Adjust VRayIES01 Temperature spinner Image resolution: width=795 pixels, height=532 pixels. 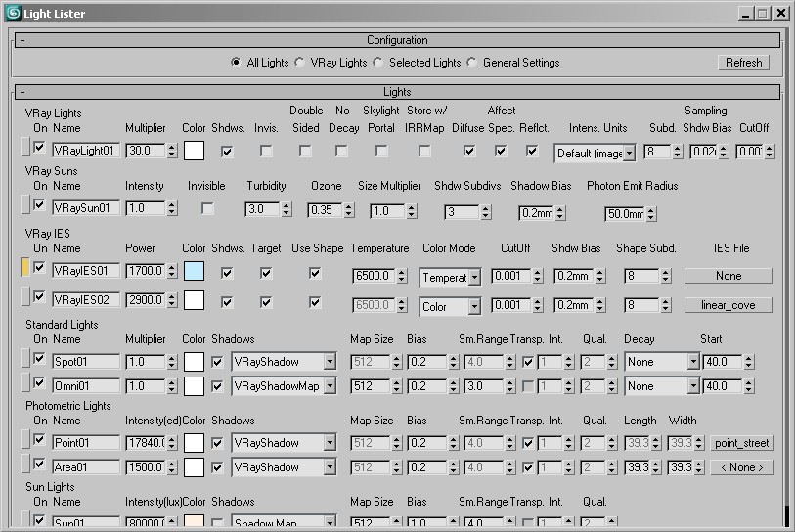[402, 276]
